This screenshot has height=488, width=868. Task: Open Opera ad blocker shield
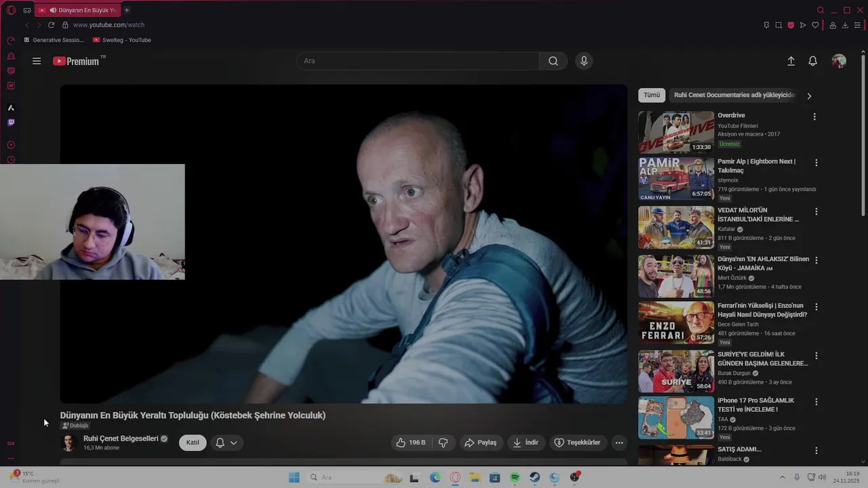coord(791,25)
